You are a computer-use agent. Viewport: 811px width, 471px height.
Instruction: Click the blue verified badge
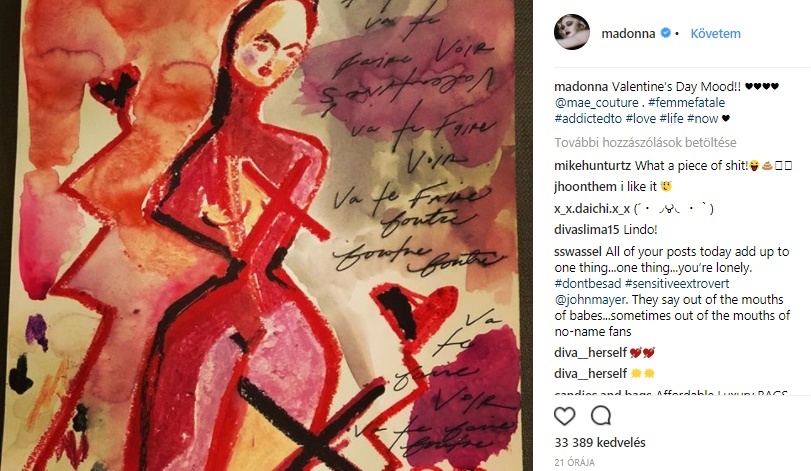[666, 33]
